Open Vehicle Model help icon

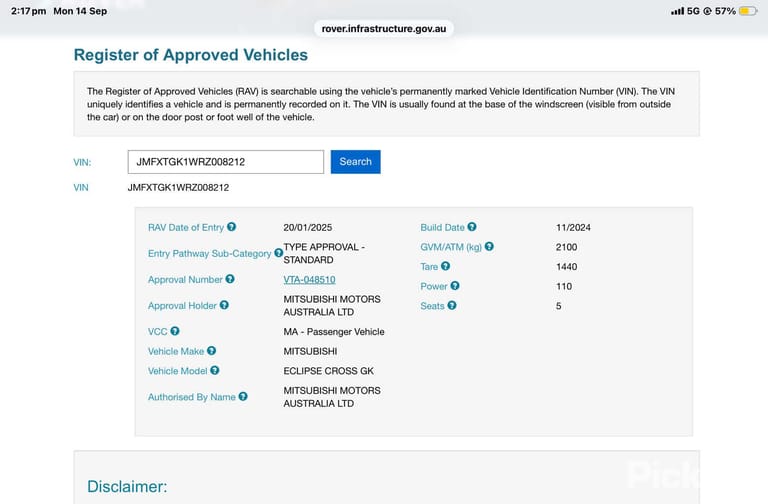(x=215, y=370)
